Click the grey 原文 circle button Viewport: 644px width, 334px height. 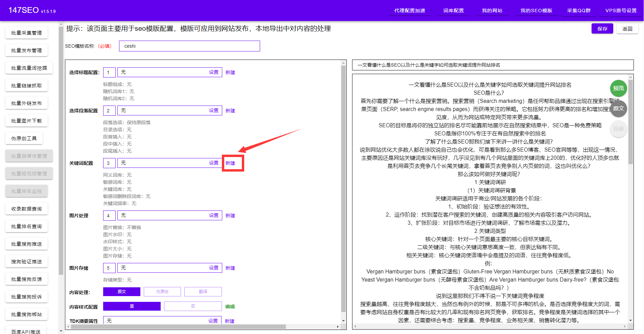pos(618,109)
